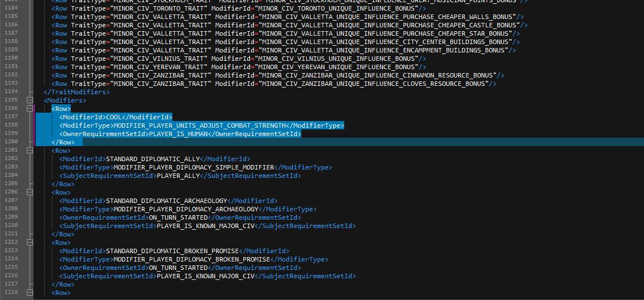Click MINOR_CIV_ZANZIBAR_UNIQUE_INFLUENCE_CLOVES_RESOURCE_BONUS modifier text

(x=374, y=84)
